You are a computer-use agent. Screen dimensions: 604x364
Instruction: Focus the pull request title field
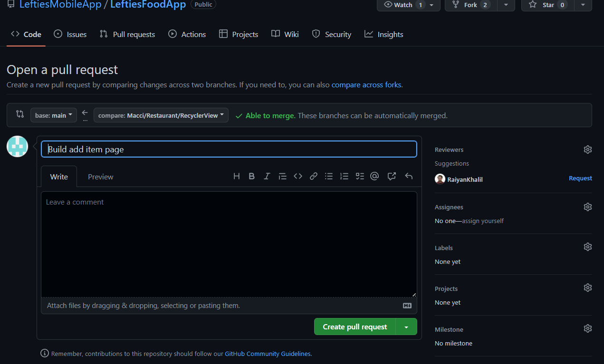click(229, 149)
